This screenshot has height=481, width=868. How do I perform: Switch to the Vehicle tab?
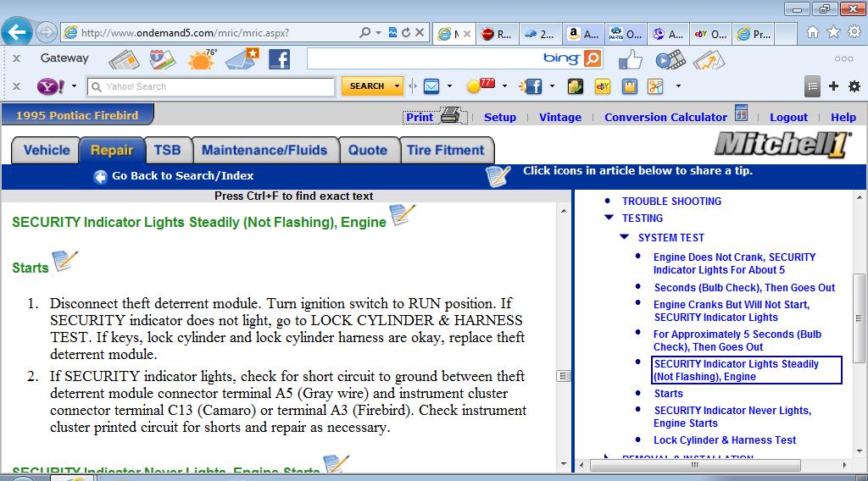(x=47, y=150)
